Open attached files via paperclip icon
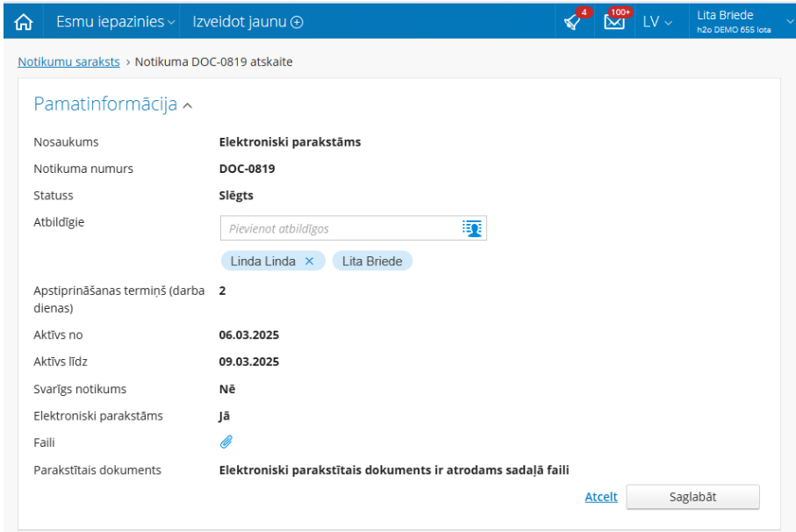This screenshot has height=532, width=796. [x=226, y=442]
